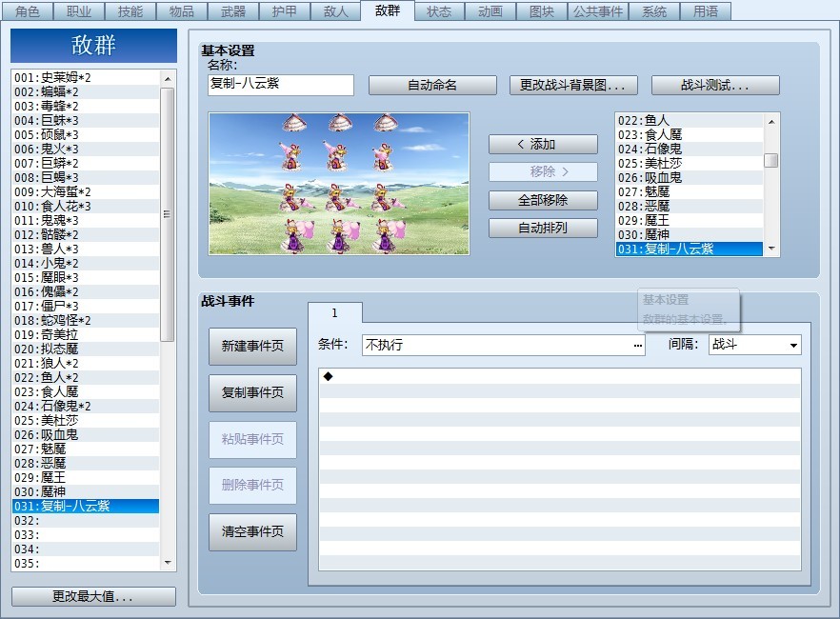This screenshot has height=619, width=840.
Task: Start 战斗测试
Action: tap(715, 85)
